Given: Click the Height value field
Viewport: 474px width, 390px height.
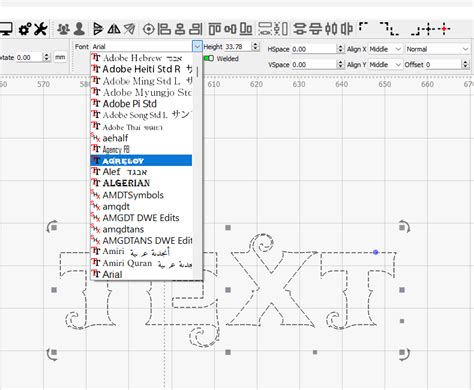Looking at the screenshot, I should (238, 46).
